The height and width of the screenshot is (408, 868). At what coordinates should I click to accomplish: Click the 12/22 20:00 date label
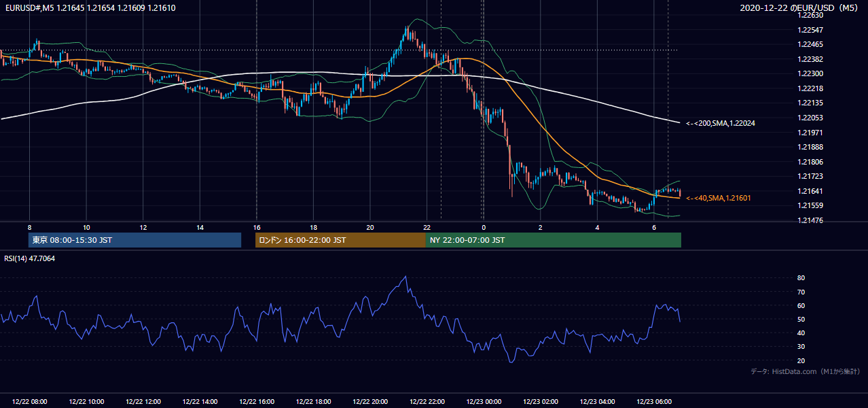(370, 402)
